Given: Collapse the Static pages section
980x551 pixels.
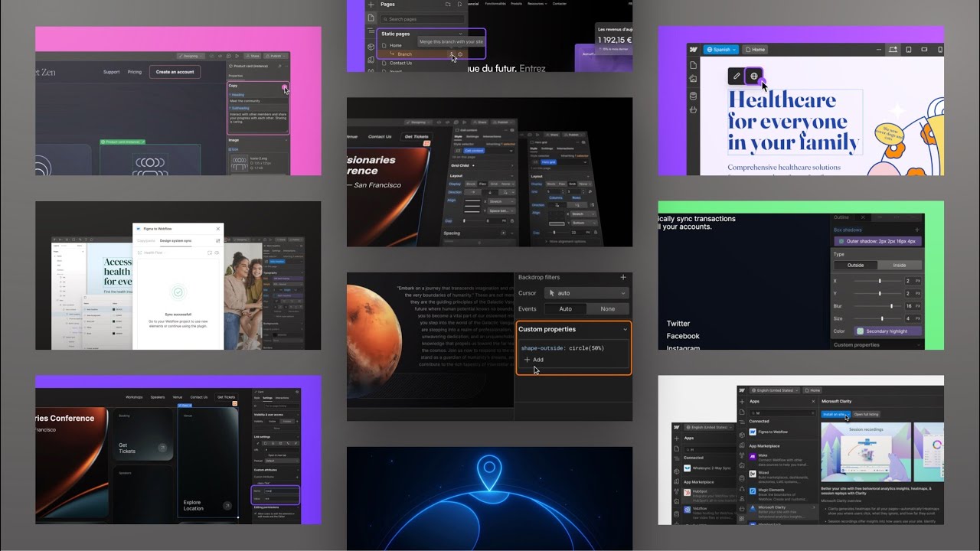Looking at the screenshot, I should coord(459,34).
